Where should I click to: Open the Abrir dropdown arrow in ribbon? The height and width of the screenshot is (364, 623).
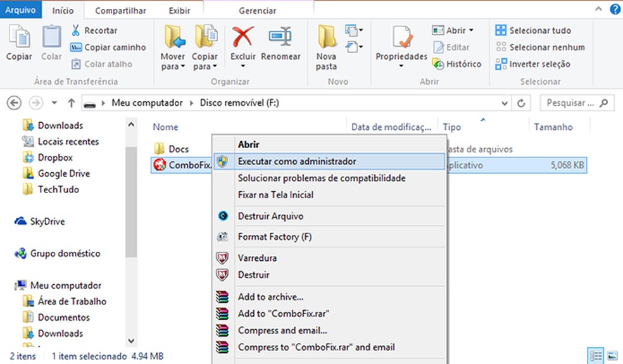[x=471, y=30]
